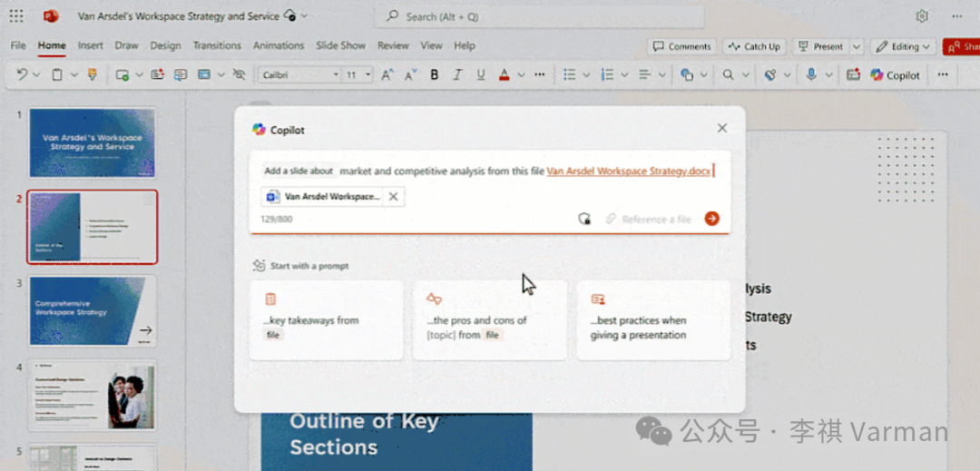The width and height of the screenshot is (980, 471).
Task: Close the Copilot dialog
Action: (x=722, y=128)
